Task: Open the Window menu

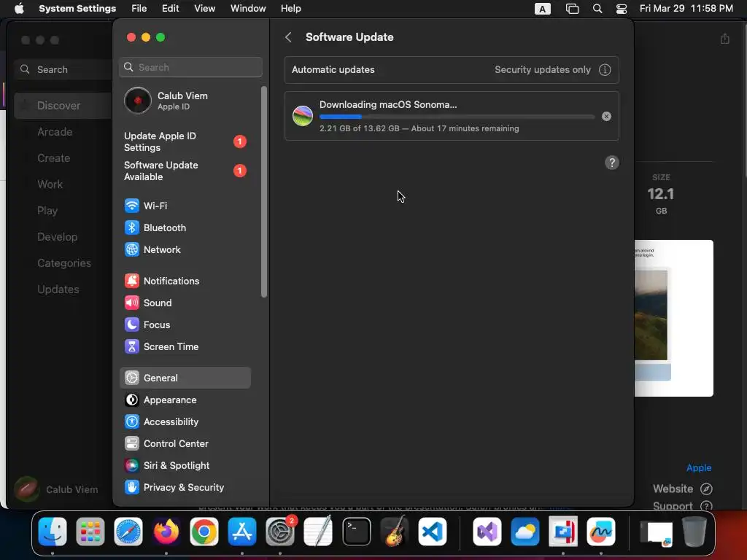Action: click(248, 9)
